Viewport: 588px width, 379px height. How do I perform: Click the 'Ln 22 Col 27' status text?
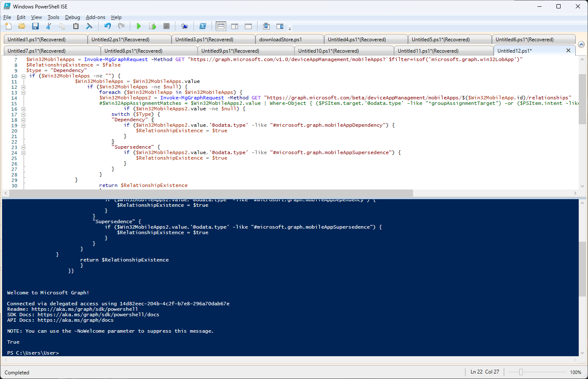click(x=485, y=372)
